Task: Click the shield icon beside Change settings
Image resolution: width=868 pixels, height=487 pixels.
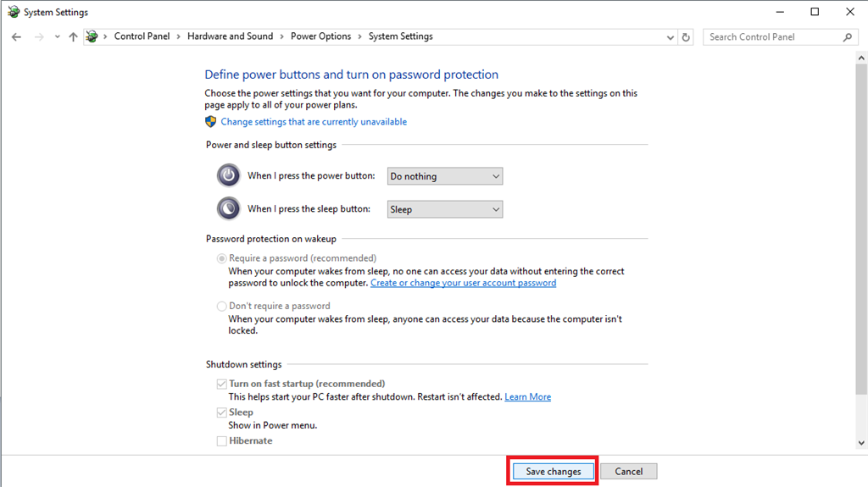Action: 210,122
